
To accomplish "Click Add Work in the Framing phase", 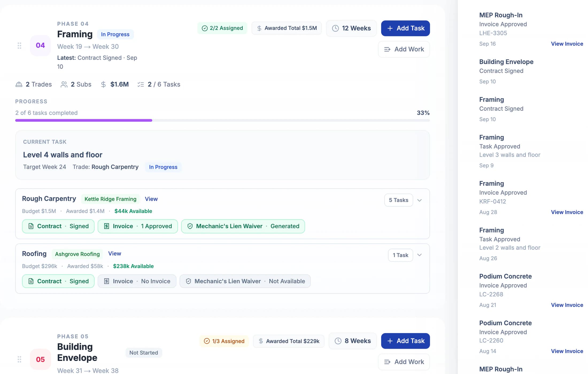I will click(x=404, y=49).
